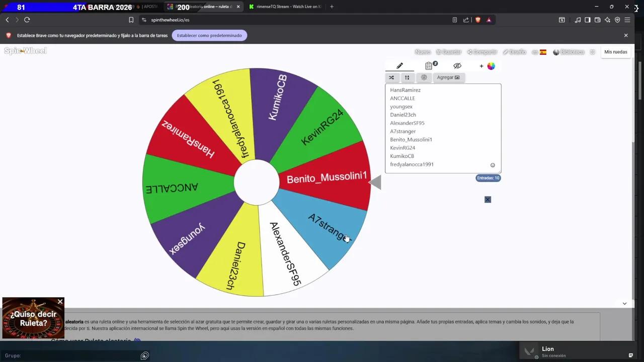Close the ¿Quiso decir Ruleta? ad
This screenshot has width=644, height=362.
point(60,302)
